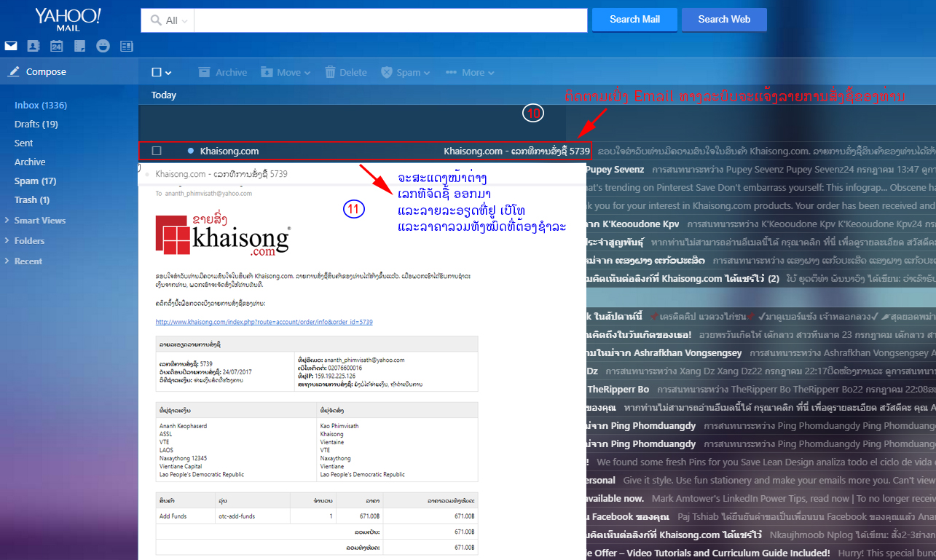This screenshot has height=560, width=936.
Task: Tick the Khaisong.com email checkbox
Action: click(x=157, y=151)
